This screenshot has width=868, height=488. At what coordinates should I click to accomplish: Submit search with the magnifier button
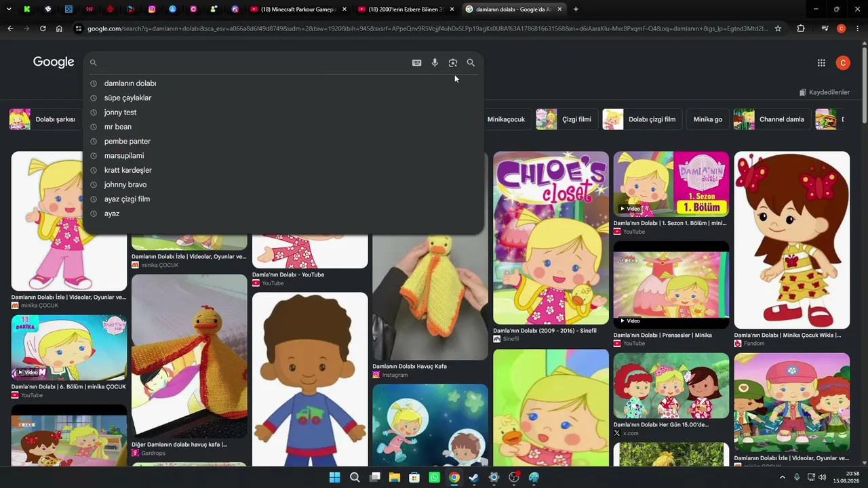(x=471, y=63)
